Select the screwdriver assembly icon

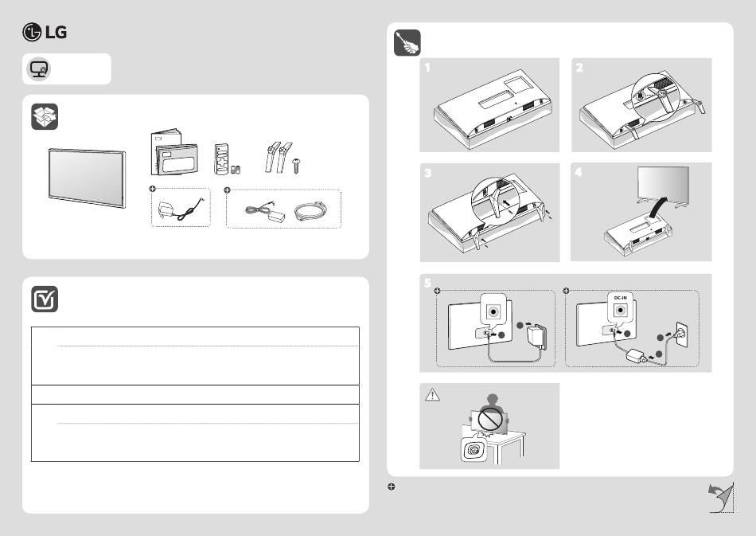(x=407, y=43)
